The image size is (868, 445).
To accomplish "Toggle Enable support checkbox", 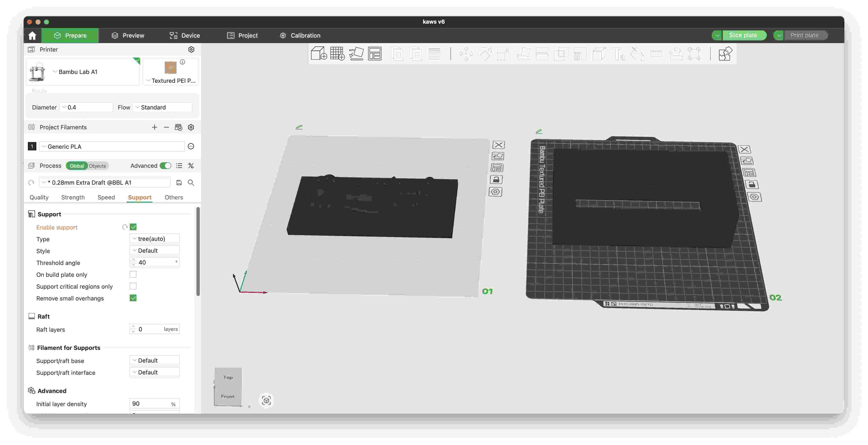I will point(133,227).
